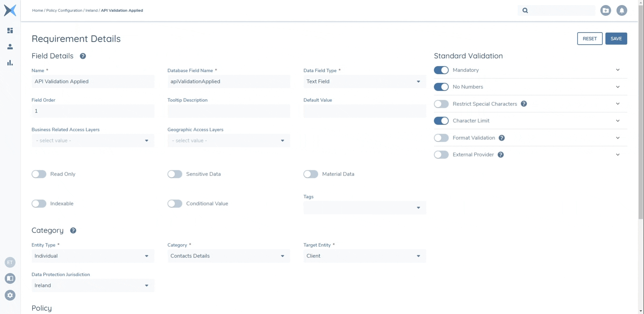Enable the Format Validation toggle
644x314 pixels.
tap(441, 138)
